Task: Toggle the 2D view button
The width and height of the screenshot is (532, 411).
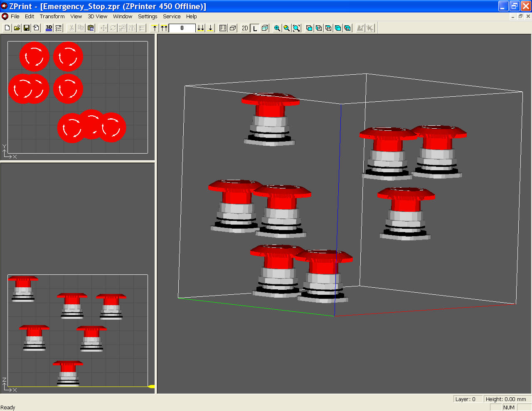Action: click(244, 28)
